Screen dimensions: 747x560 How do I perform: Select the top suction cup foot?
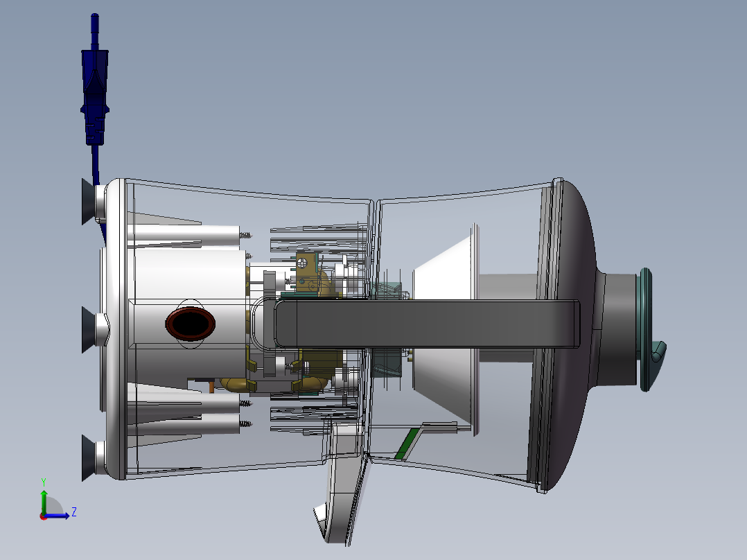[89, 201]
